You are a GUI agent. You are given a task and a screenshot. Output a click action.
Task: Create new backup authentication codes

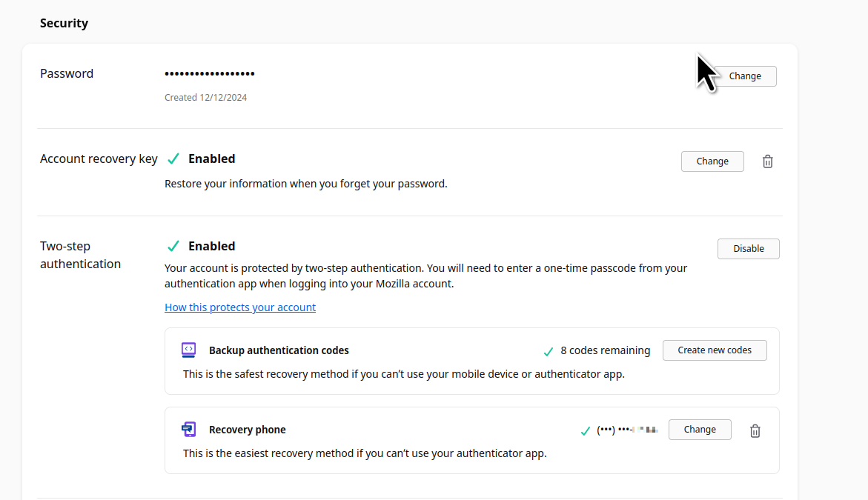pyautogui.click(x=714, y=350)
